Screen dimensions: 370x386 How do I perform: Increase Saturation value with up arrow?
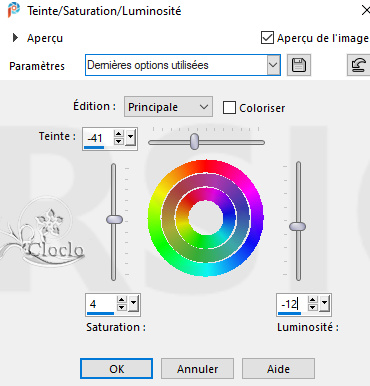tap(122, 300)
